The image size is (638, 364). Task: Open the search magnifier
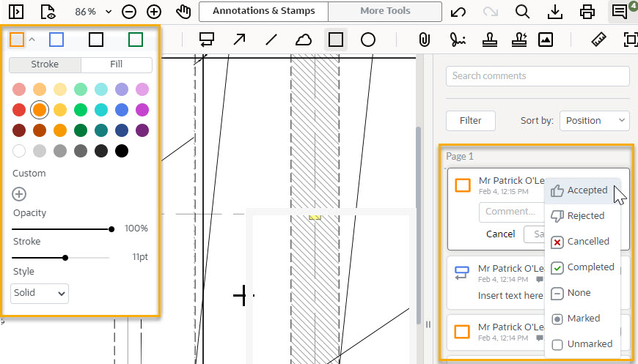click(x=522, y=12)
